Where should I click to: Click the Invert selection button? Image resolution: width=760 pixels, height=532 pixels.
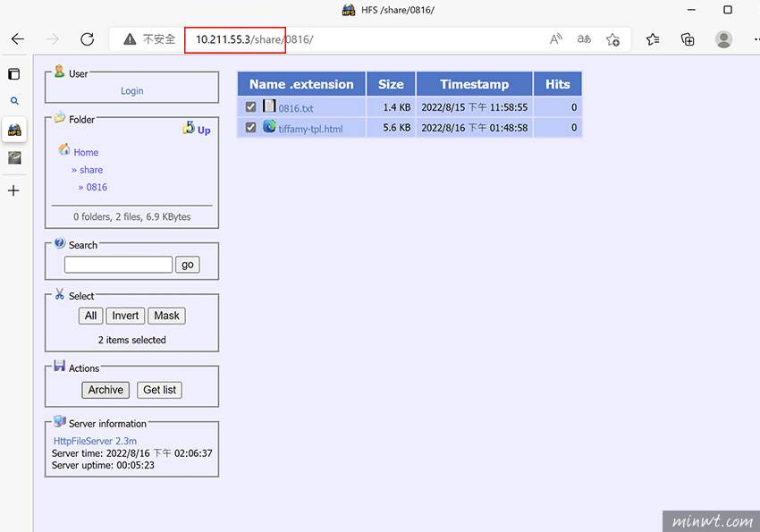click(125, 316)
